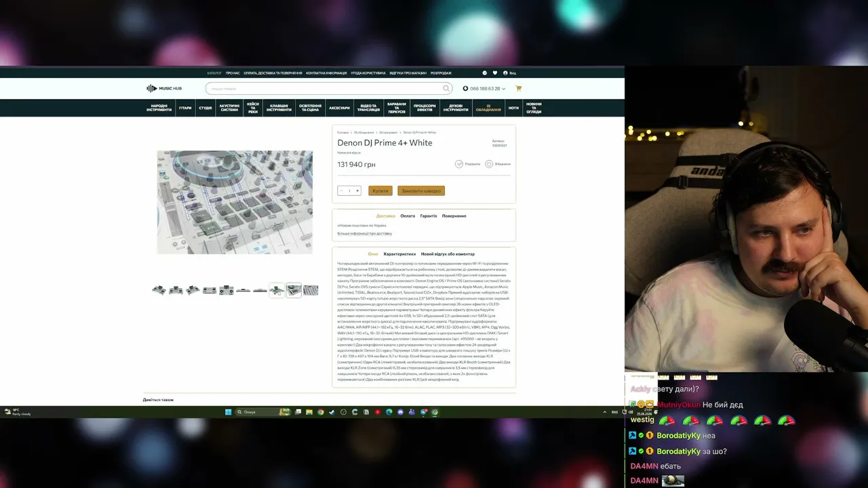This screenshot has height=488, width=868.
Task: Open the Відгуки про магазин link
Action: (x=408, y=73)
